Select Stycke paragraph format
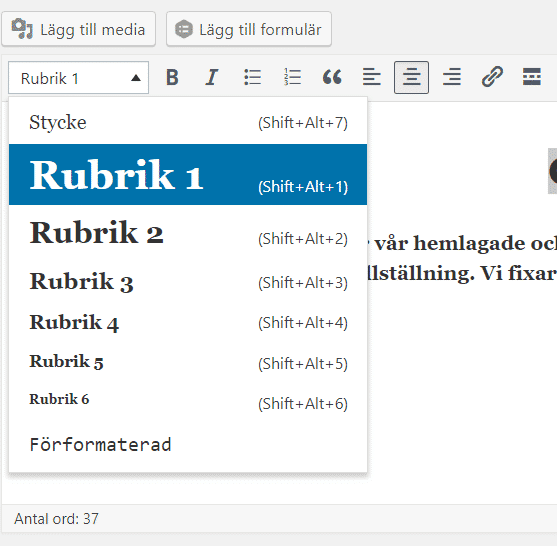The image size is (557, 546). [x=188, y=123]
